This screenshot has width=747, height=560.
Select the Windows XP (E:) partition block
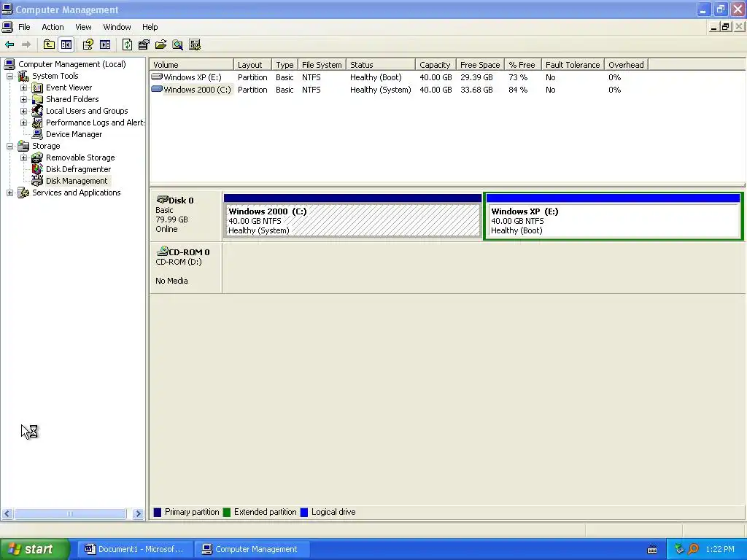click(x=613, y=216)
